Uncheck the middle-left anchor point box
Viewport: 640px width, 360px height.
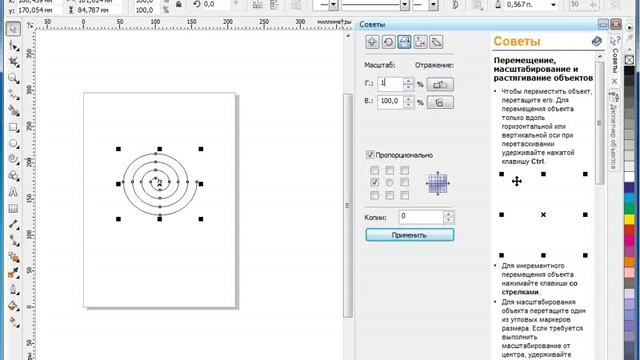pyautogui.click(x=374, y=182)
